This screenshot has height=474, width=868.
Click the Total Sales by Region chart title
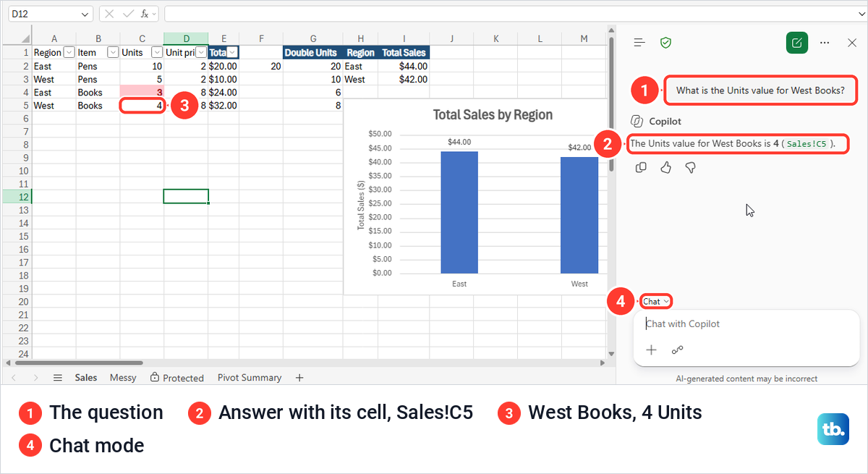(493, 114)
